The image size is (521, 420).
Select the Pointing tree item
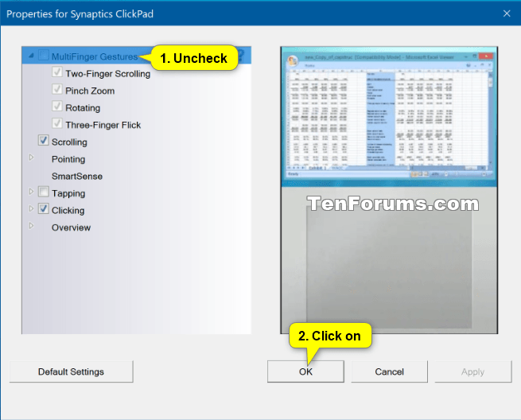tap(68, 160)
